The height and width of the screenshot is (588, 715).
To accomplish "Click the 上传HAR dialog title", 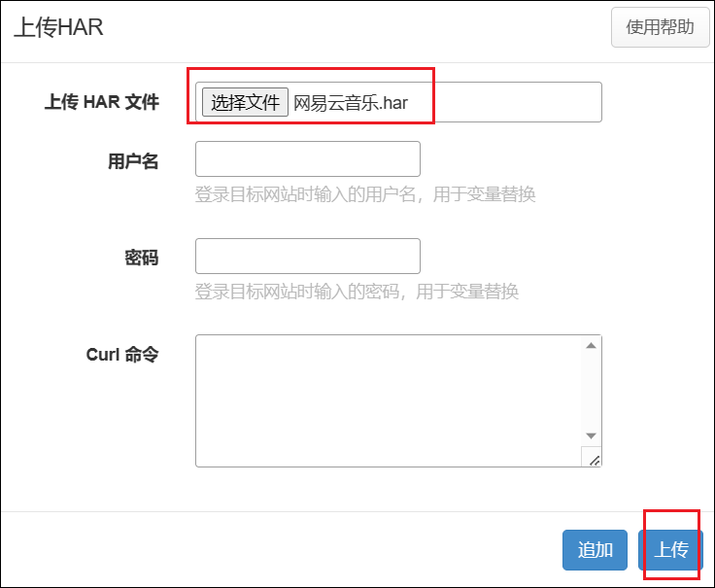I will click(58, 27).
